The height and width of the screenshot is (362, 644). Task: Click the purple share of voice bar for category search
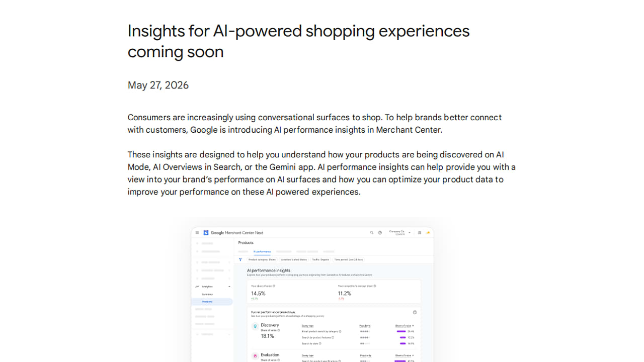(401, 331)
